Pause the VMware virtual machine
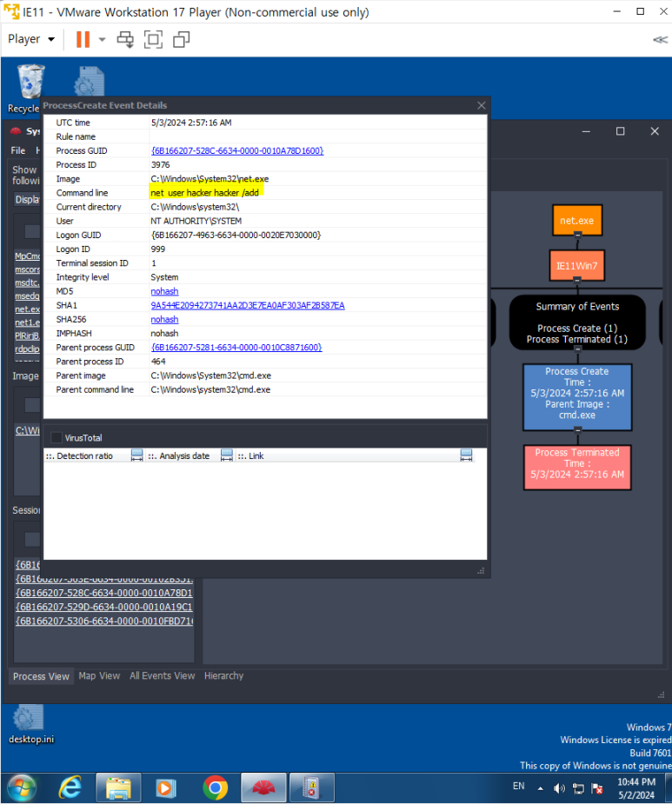This screenshot has height=804, width=672. coord(83,39)
